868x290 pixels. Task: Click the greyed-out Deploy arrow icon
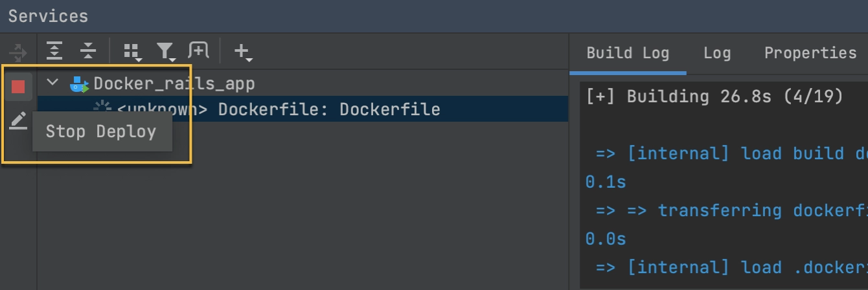coord(18,52)
